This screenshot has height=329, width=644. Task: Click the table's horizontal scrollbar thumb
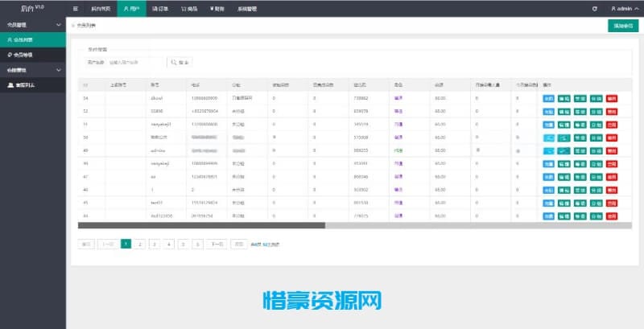201,225
